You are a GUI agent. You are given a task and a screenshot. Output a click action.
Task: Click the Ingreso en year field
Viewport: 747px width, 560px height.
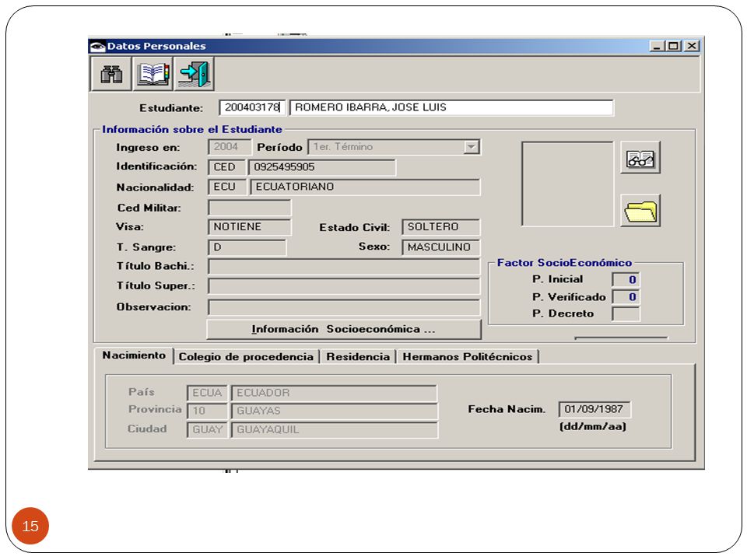coord(230,147)
